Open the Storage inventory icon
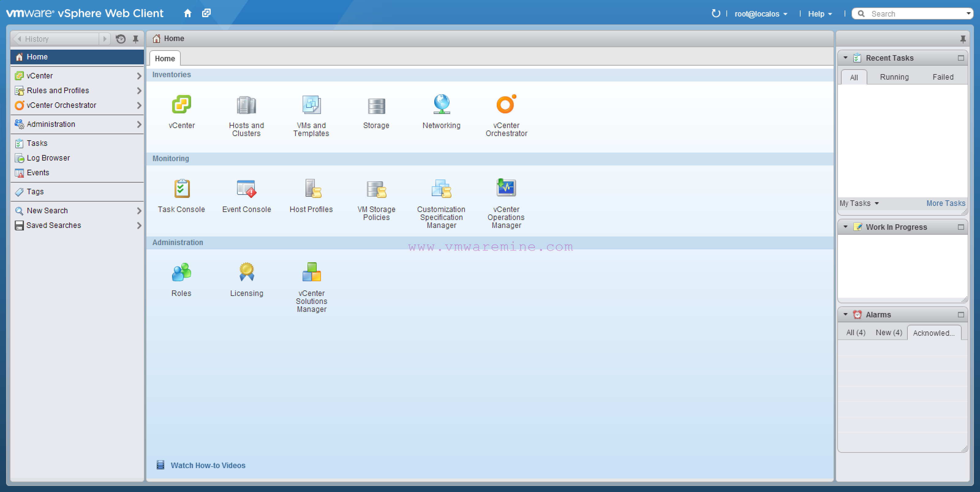This screenshot has width=980, height=492. click(x=376, y=106)
